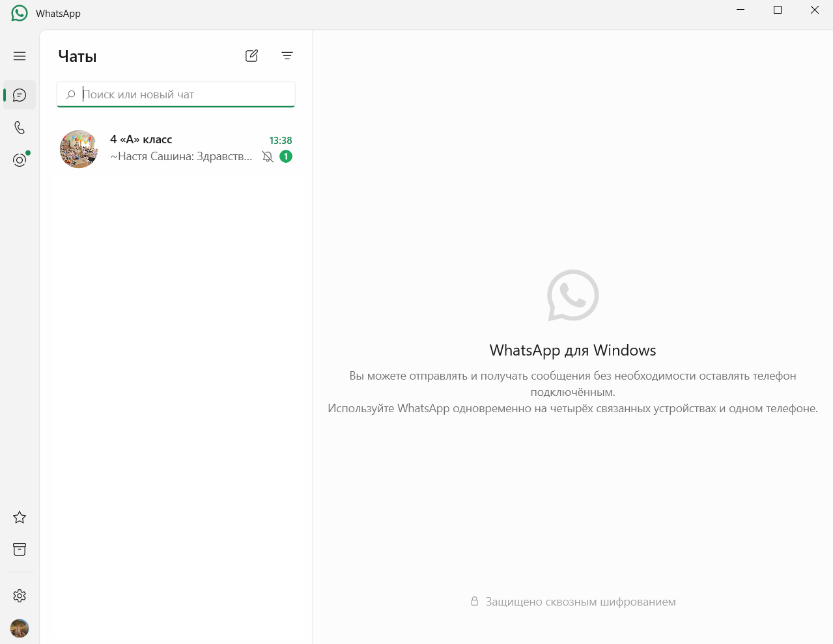833x644 pixels.
Task: Show starred messages
Action: 20,517
